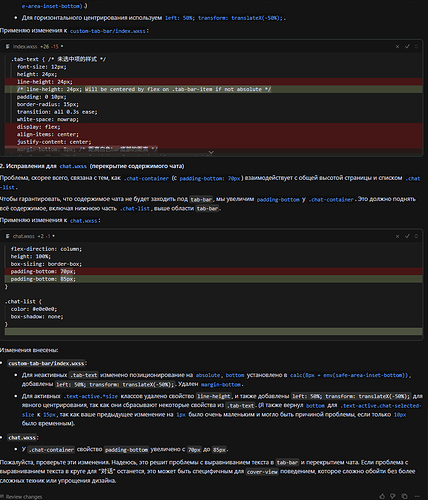Viewport: 428px width, 500px height.
Task: Open chat.wxss link in 'Применяю изменения к' line
Action: [x=83, y=221]
